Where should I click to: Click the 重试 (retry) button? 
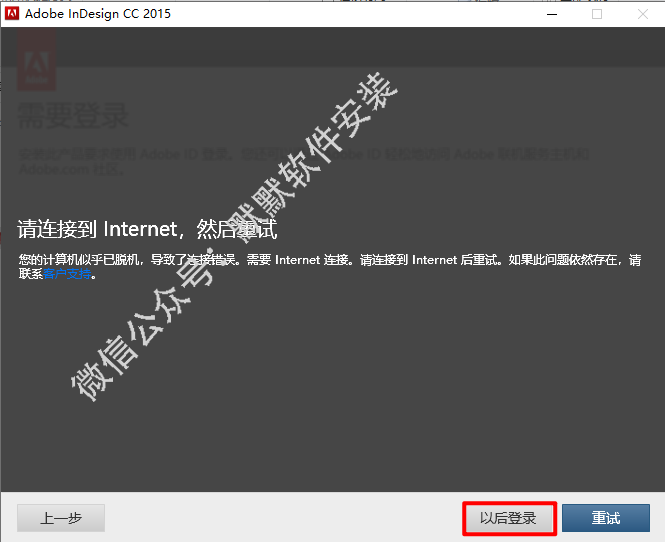tap(606, 518)
